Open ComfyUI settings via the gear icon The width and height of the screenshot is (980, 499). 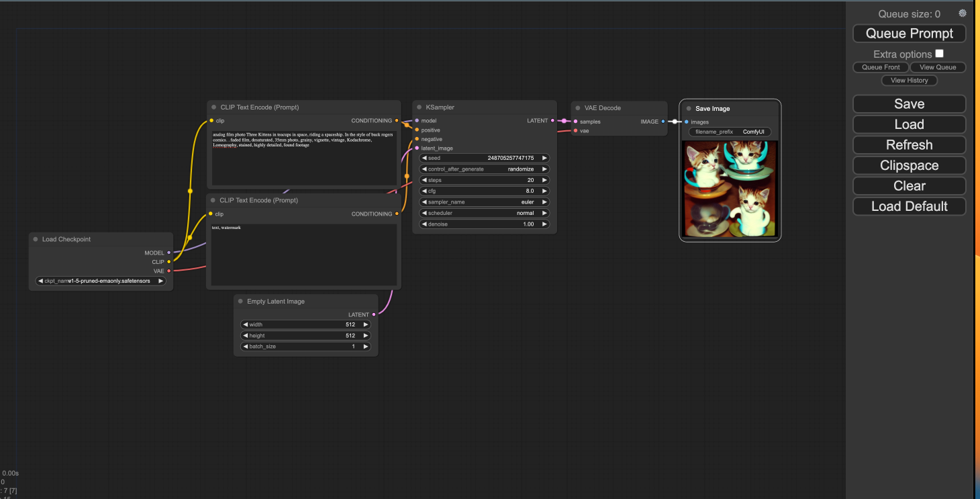pyautogui.click(x=962, y=12)
